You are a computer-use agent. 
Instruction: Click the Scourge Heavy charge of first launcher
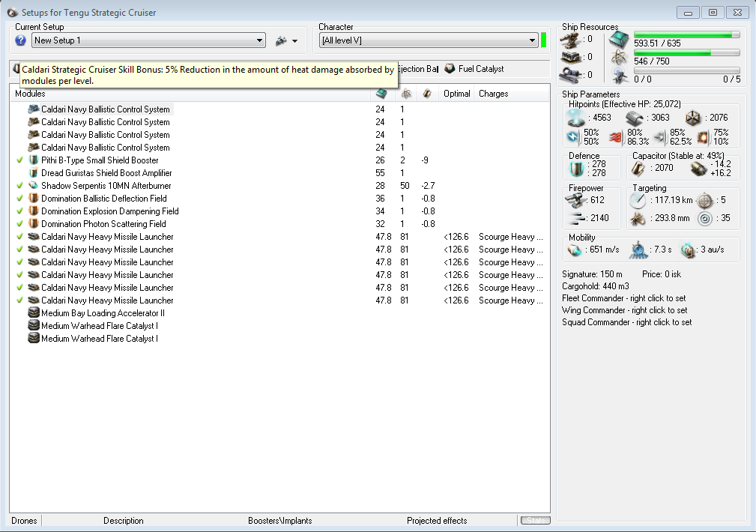pos(510,237)
